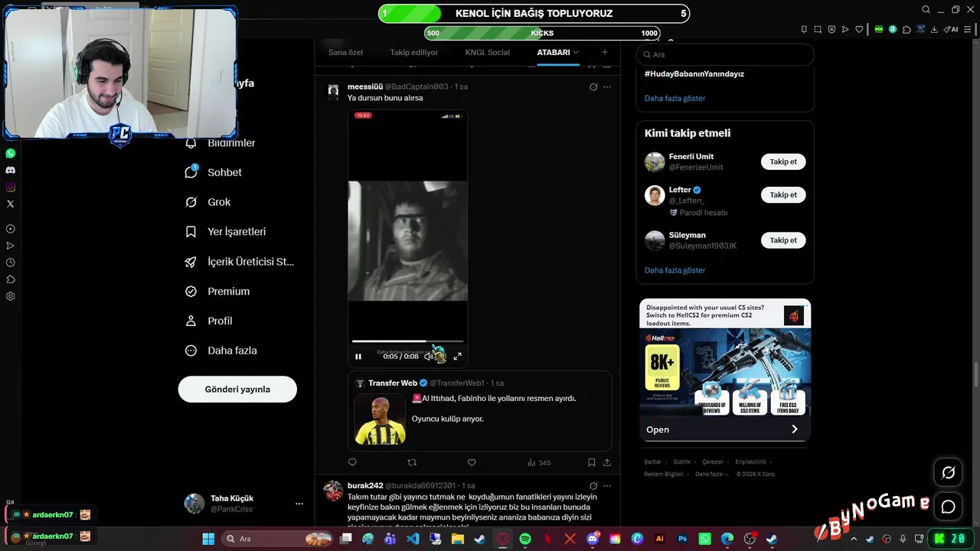The image size is (980, 551).
Task: Open İçerik Üreticisi Stüdyosu rocket item
Action: click(240, 262)
